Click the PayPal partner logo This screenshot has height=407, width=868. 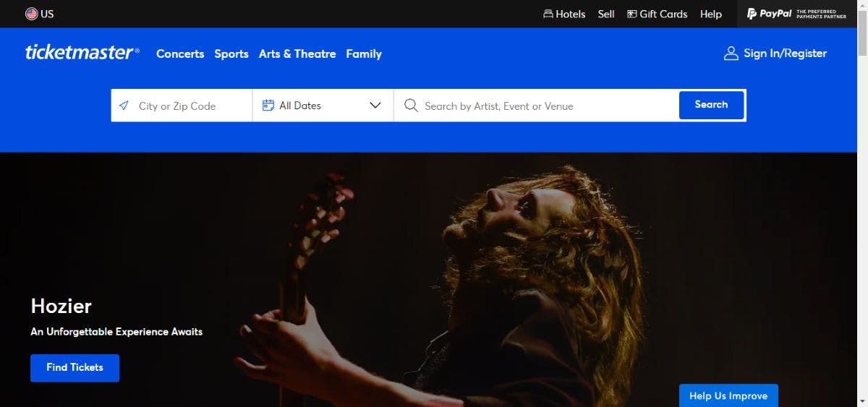(x=796, y=14)
